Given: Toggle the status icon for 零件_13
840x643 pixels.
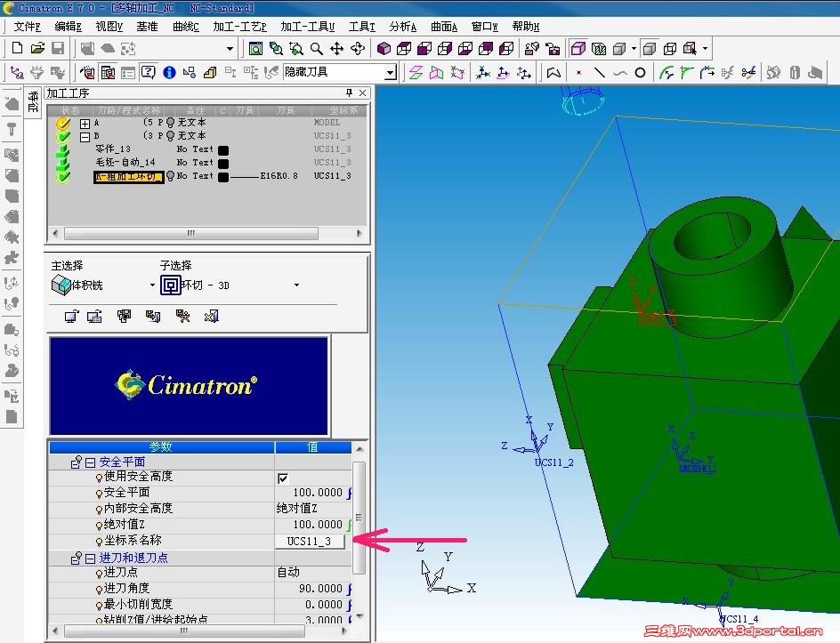Looking at the screenshot, I should tap(63, 150).
